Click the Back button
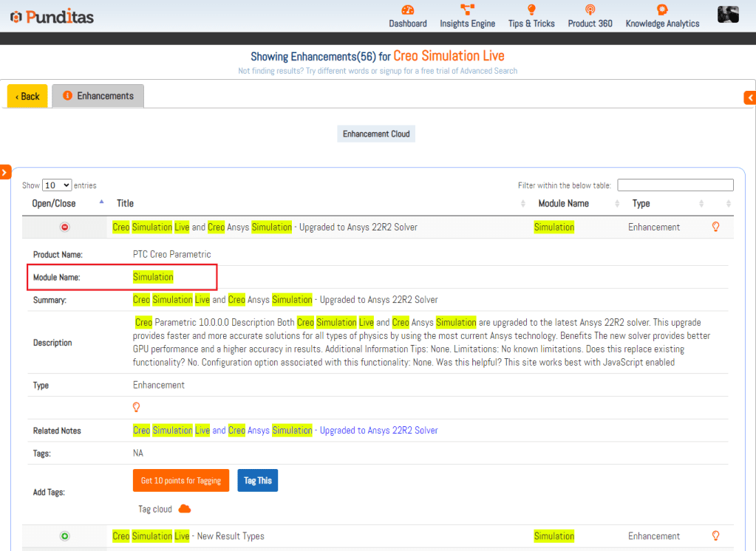The height and width of the screenshot is (551, 756). pyautogui.click(x=27, y=96)
